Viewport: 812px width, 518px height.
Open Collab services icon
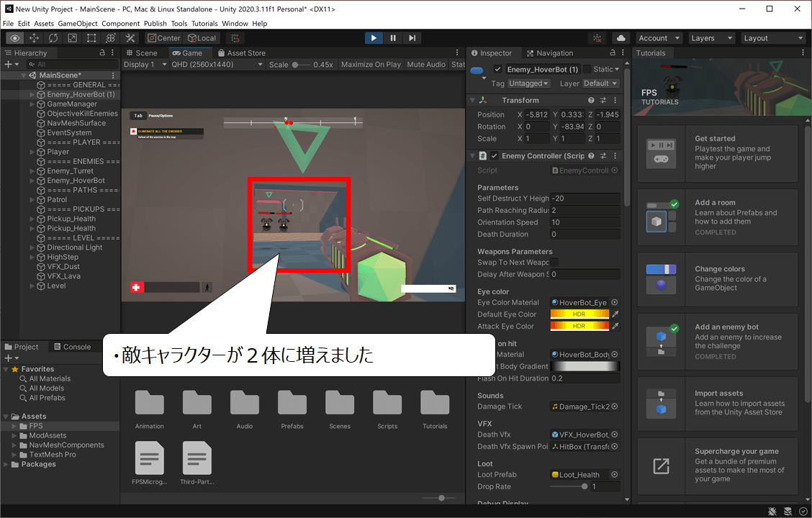click(x=597, y=38)
